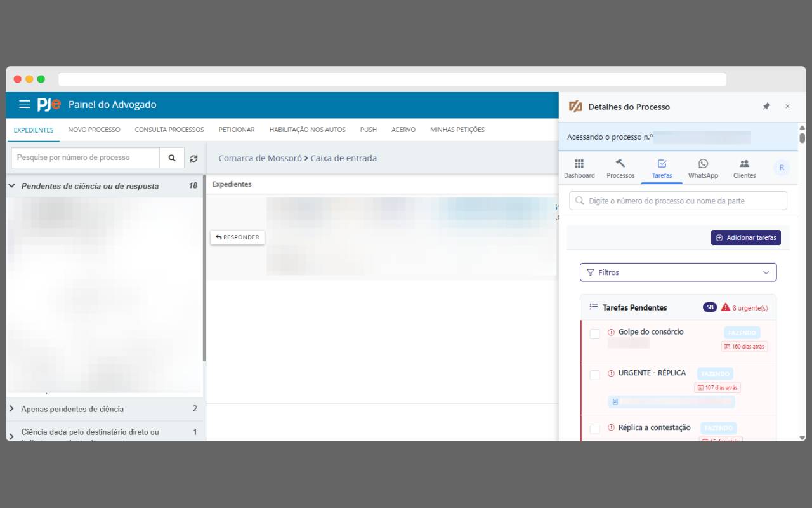This screenshot has width=812, height=508.
Task: Collapse Pendentes de ciência ou de resposta
Action: pyautogui.click(x=11, y=186)
